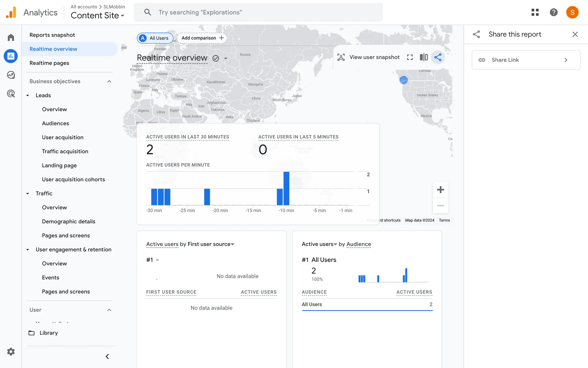Enter fullscreen mode for realtime report

click(x=410, y=57)
